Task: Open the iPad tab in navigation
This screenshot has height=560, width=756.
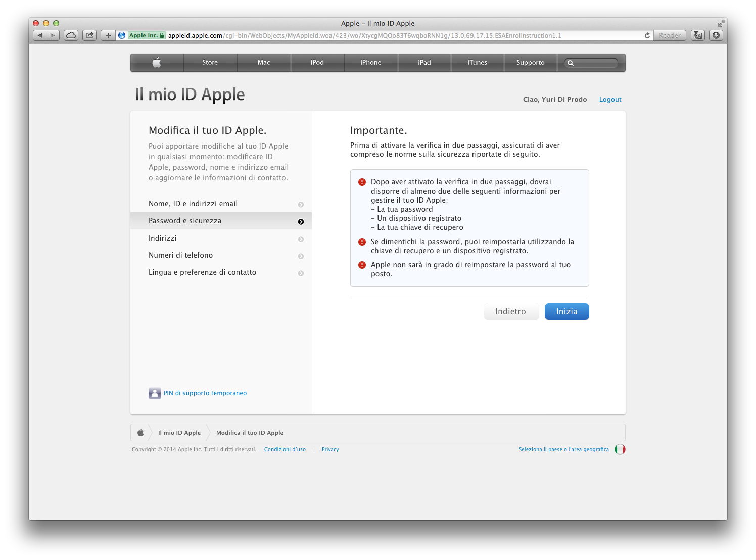Action: pyautogui.click(x=424, y=63)
